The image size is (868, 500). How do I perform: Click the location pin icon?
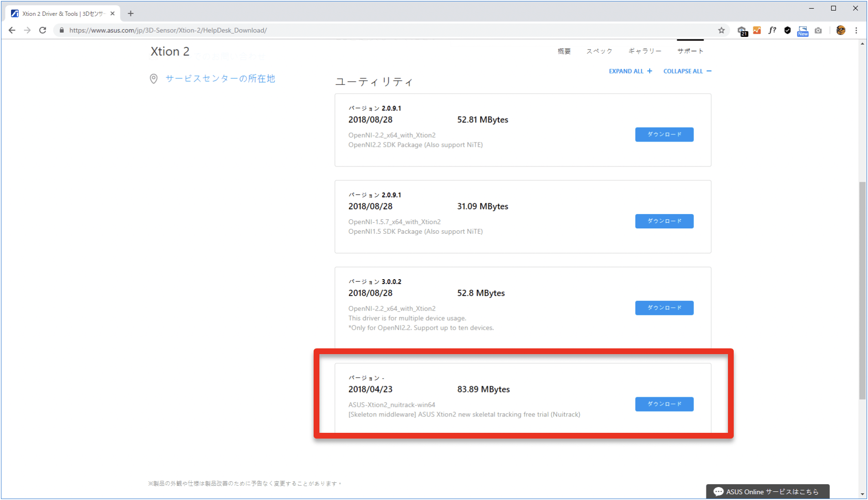(153, 79)
